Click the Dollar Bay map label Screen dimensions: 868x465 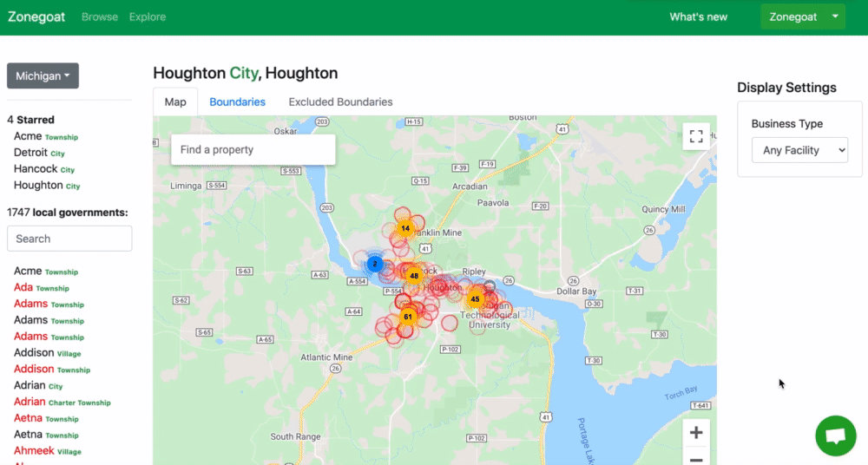pos(576,291)
